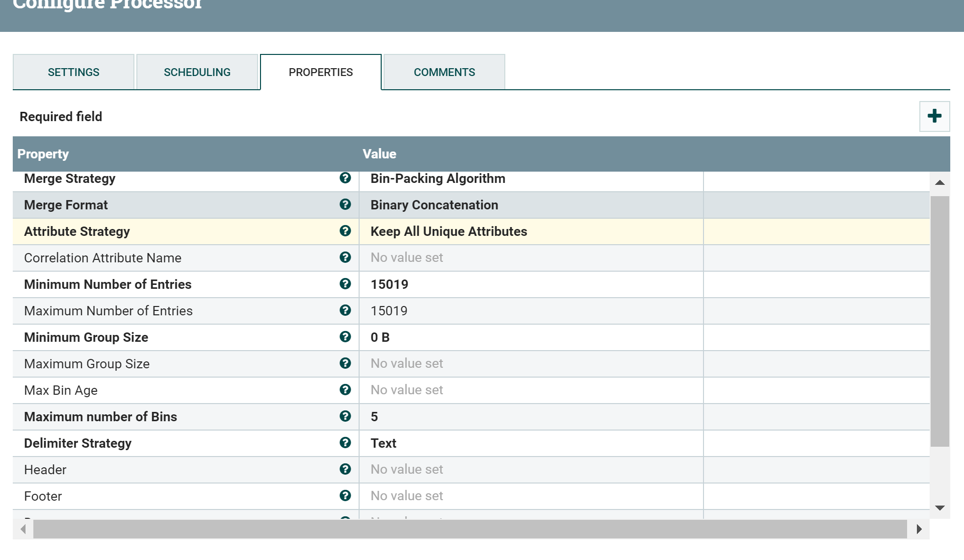Open help for Minimum Number of Entries
This screenshot has width=964, height=560.
346,284
